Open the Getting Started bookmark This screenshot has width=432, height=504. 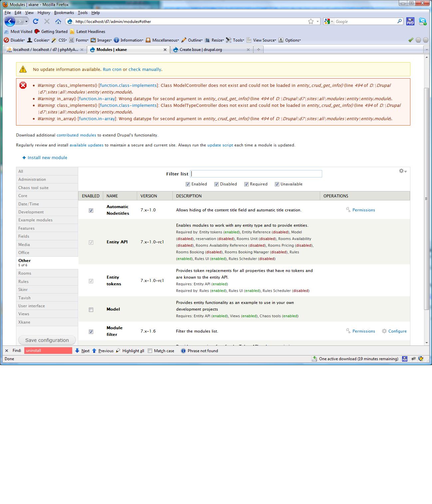pyautogui.click(x=51, y=32)
